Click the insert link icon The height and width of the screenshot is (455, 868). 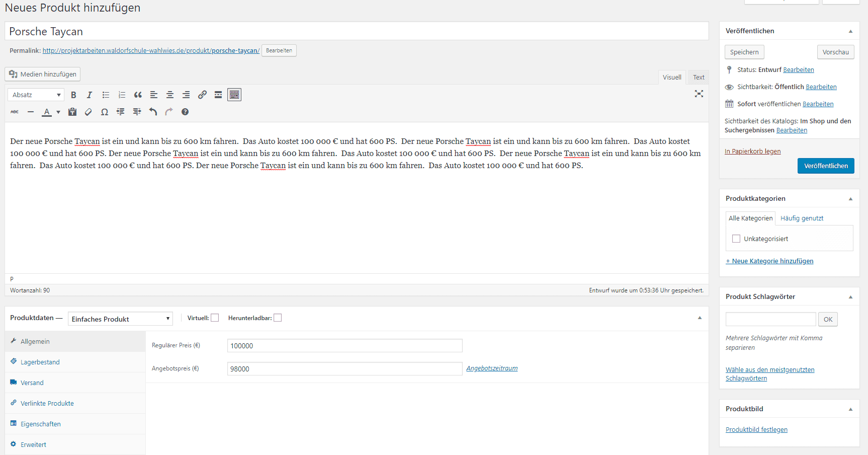point(202,95)
